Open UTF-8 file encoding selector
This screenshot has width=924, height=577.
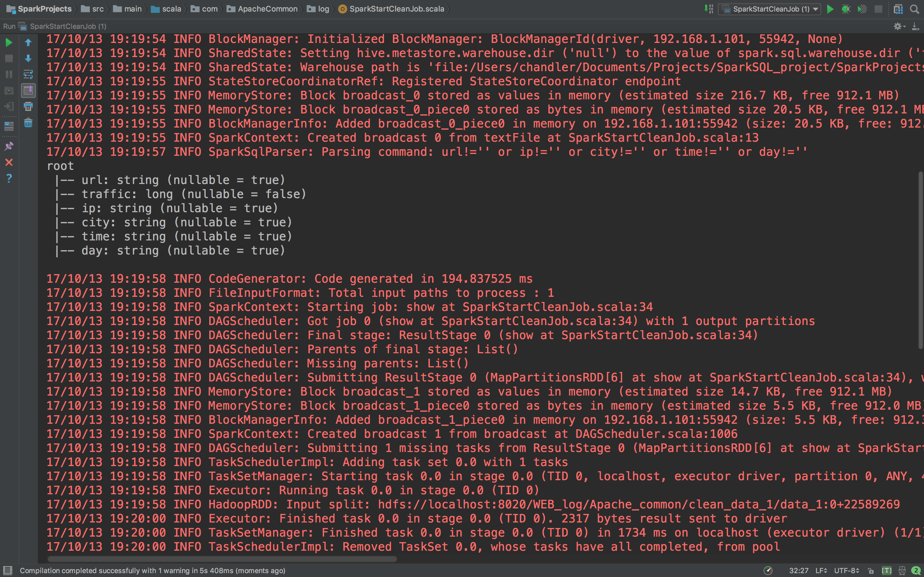coord(846,571)
